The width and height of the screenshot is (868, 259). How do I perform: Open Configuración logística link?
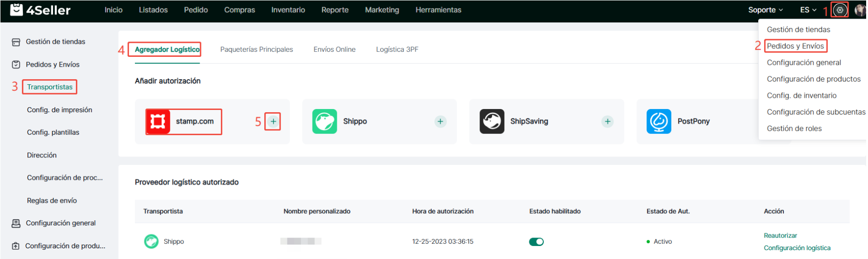pos(797,248)
